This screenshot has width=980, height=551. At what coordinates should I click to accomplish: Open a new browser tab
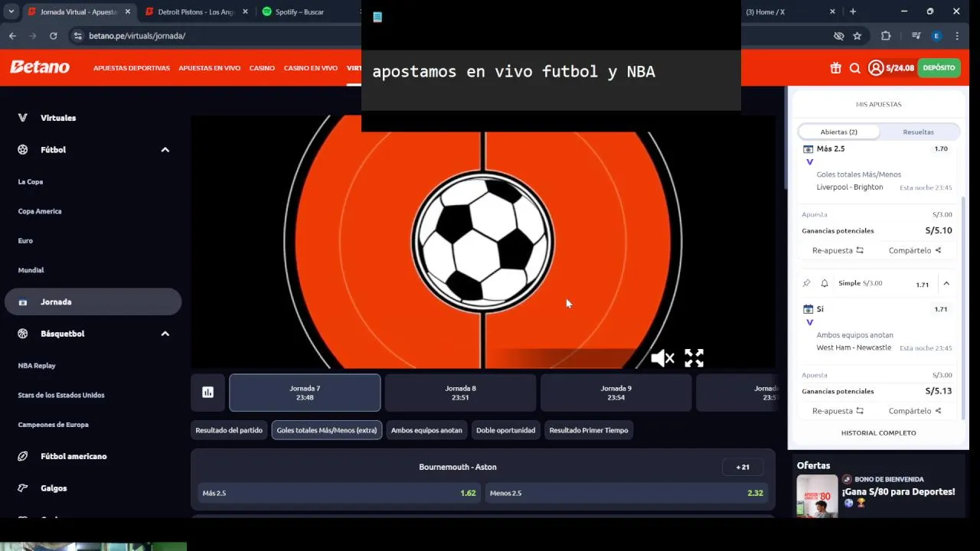point(853,11)
